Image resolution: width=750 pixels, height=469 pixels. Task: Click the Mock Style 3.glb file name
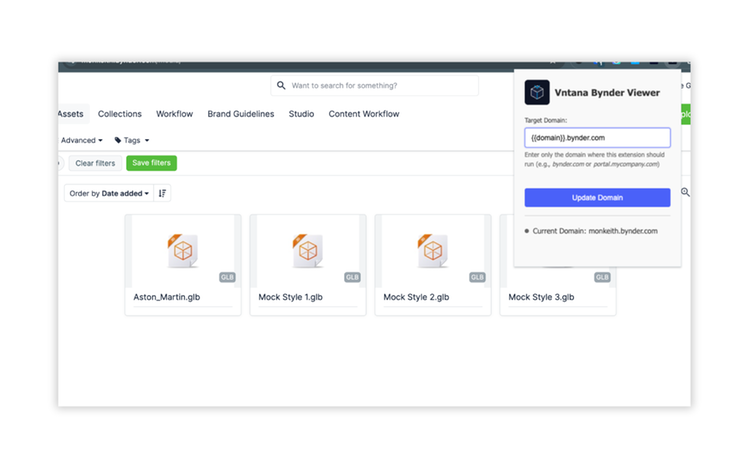(x=541, y=297)
